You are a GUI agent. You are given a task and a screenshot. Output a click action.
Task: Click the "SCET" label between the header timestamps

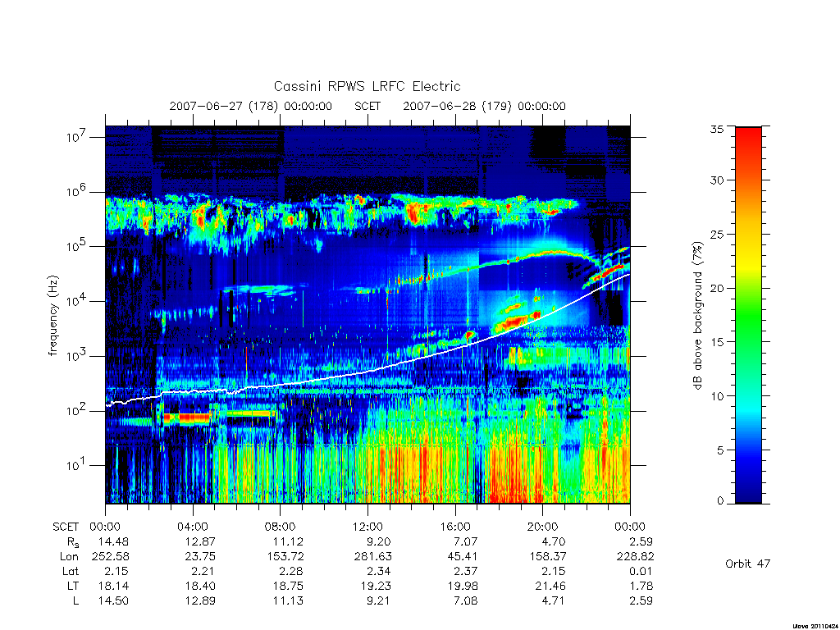(367, 106)
